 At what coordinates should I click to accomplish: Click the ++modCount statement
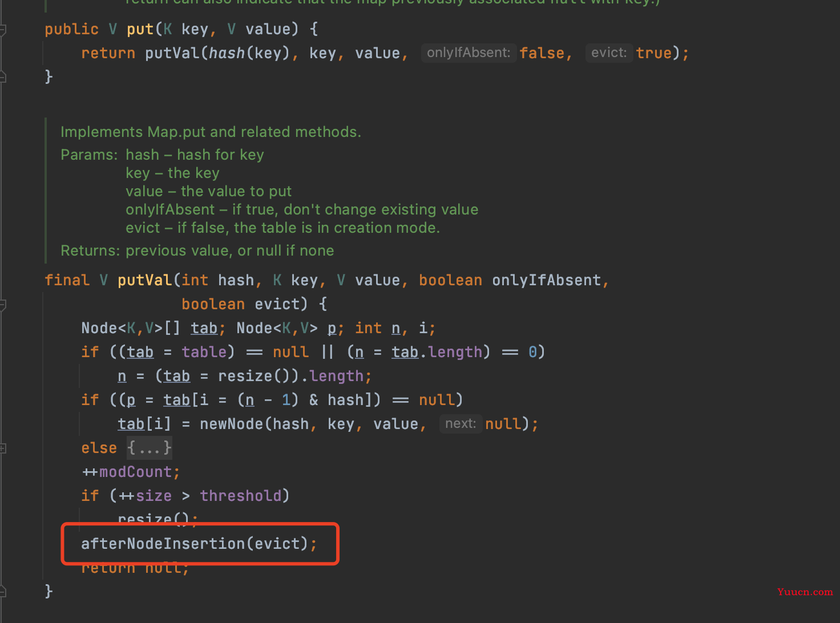tap(131, 472)
